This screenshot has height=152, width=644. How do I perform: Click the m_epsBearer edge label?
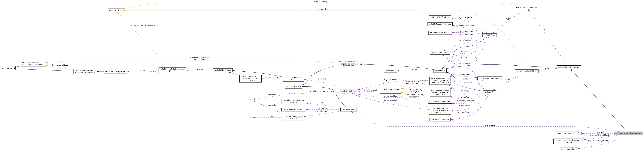(490, 126)
